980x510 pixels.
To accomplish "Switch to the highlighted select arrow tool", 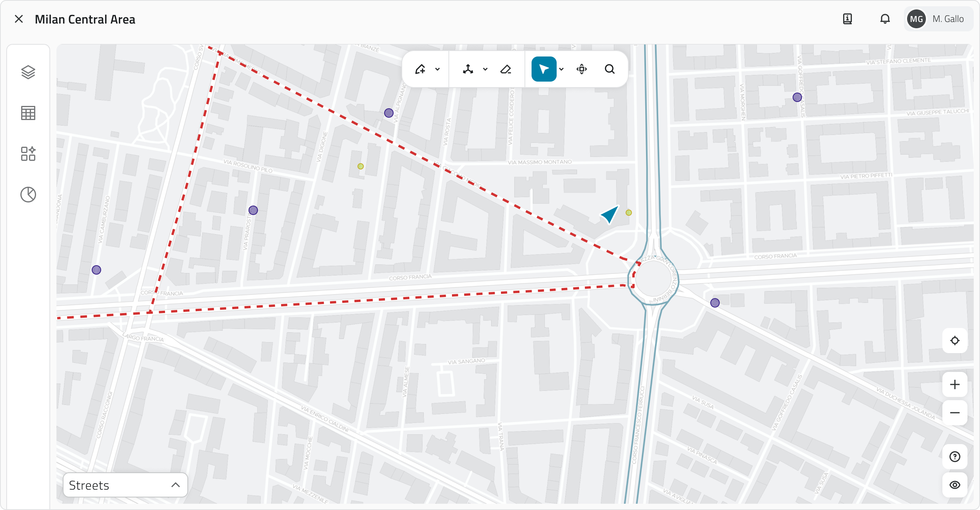I will click(x=544, y=69).
